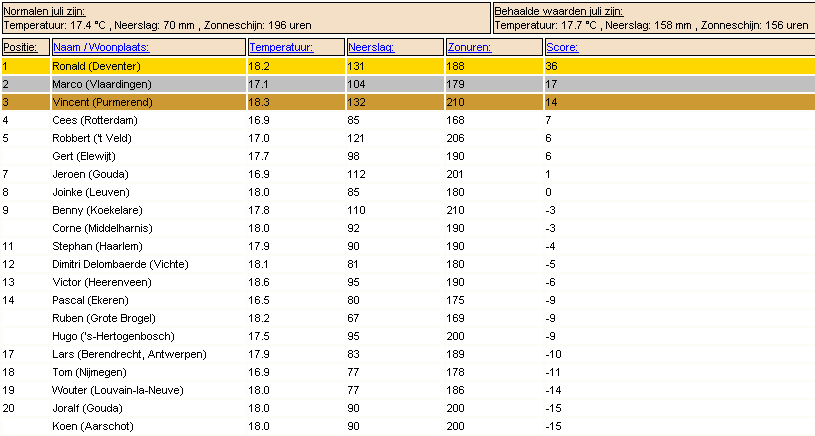Select the name Cees (Rotterdam)
The height and width of the screenshot is (436, 815).
(x=95, y=121)
